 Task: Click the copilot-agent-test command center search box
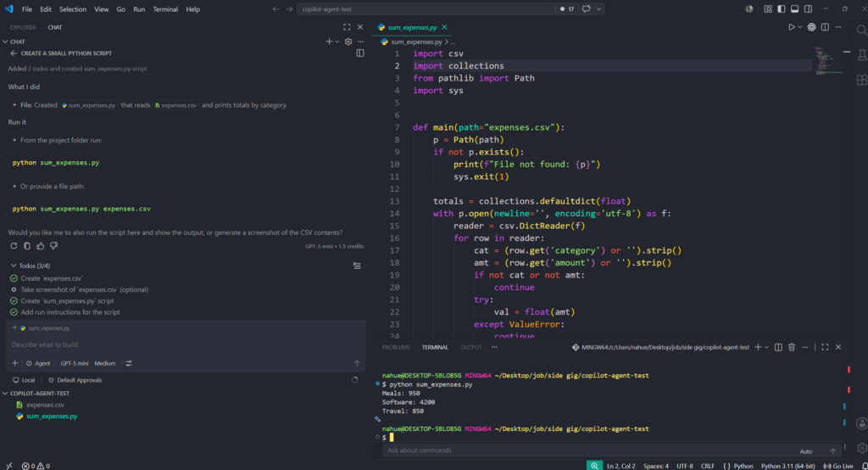tap(426, 8)
